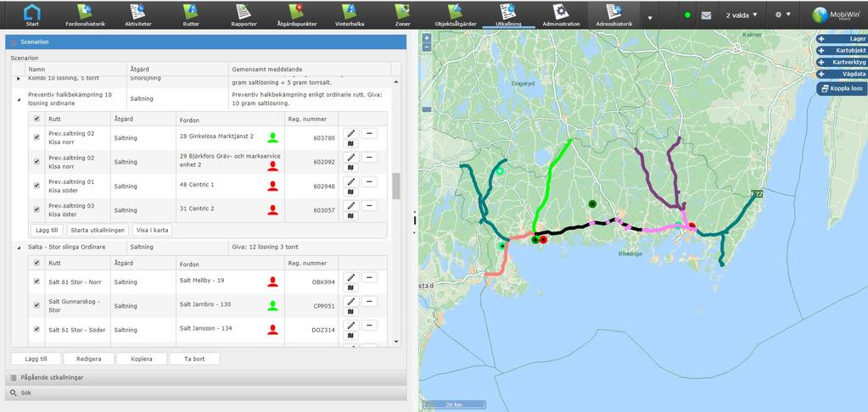The image size is (868, 412).
Task: Open the Vinterhalka module
Action: [x=350, y=15]
